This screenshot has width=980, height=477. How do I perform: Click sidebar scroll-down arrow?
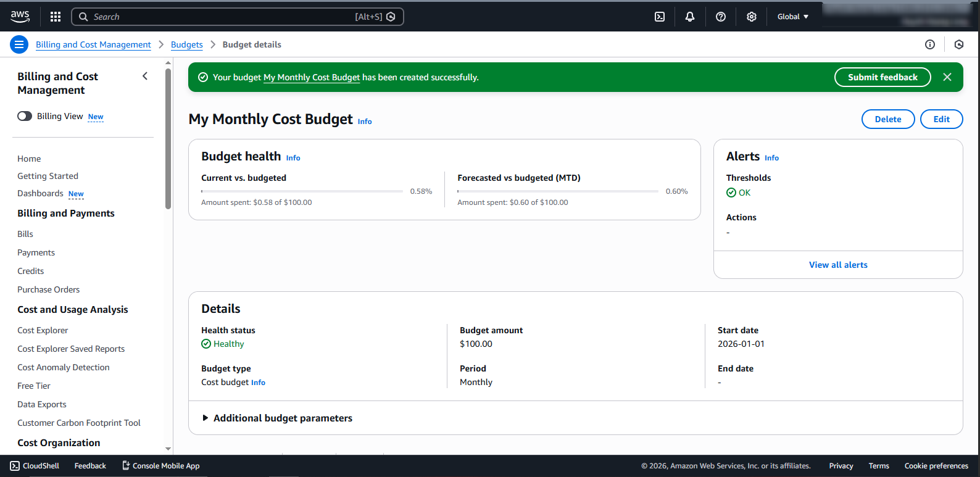(x=168, y=449)
